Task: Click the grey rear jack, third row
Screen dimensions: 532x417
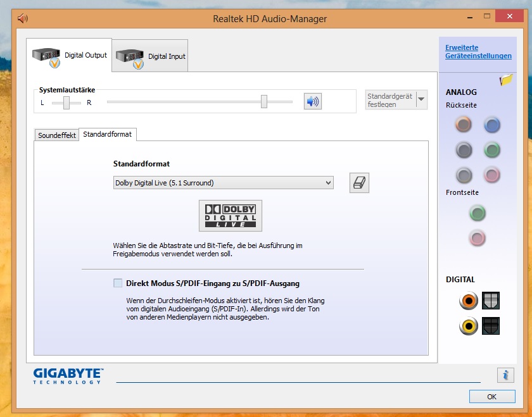Action: click(x=464, y=175)
